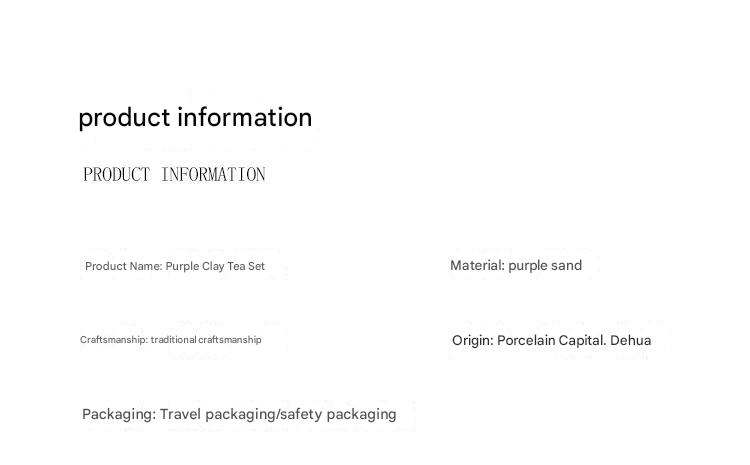Viewport: 750px width, 465px height.
Task: Click the "Craftsmanship:" label
Action: pos(114,340)
